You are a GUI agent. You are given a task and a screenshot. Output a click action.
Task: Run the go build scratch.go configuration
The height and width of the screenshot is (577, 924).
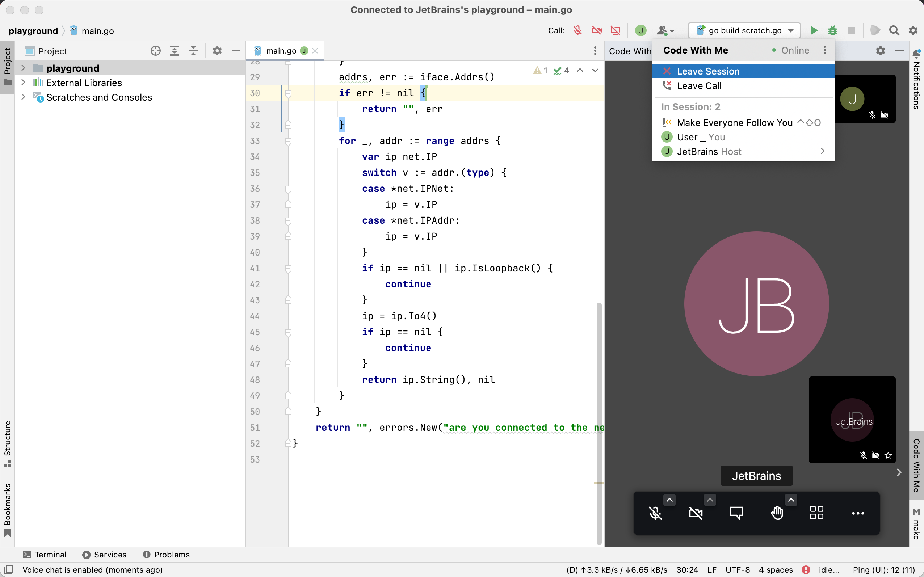(x=814, y=30)
